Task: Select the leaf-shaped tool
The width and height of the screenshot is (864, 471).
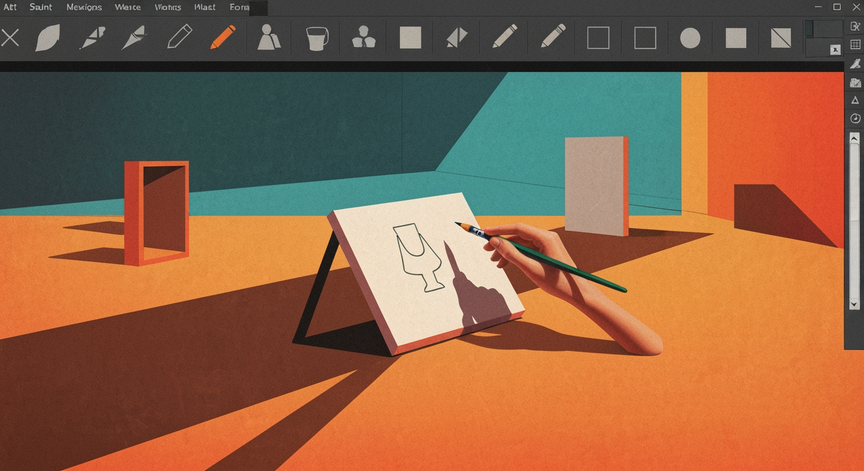Action: click(47, 38)
